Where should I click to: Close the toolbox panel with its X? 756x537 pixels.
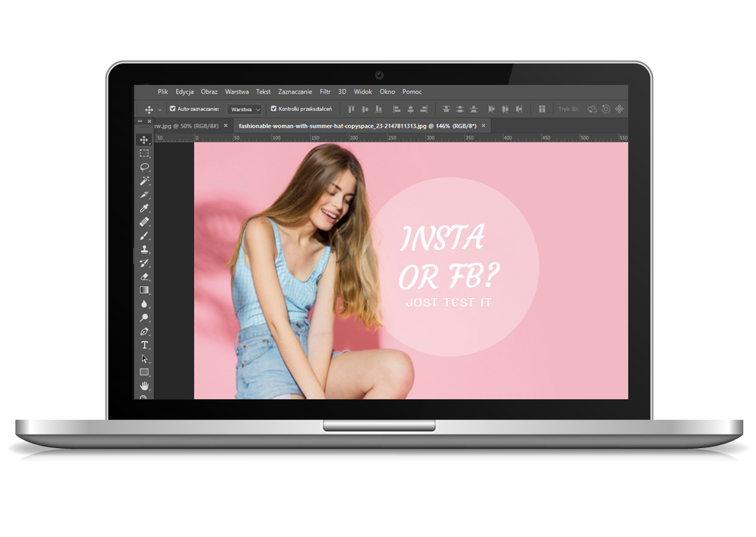click(149, 121)
